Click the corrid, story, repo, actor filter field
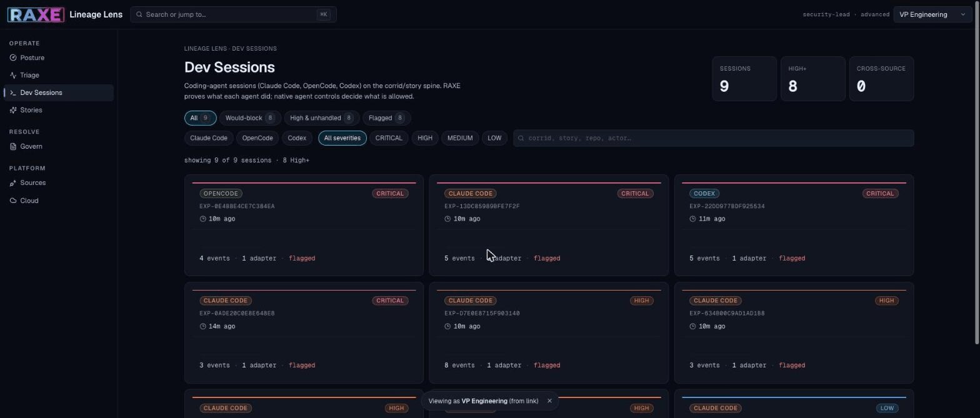The image size is (980, 418). [x=713, y=138]
